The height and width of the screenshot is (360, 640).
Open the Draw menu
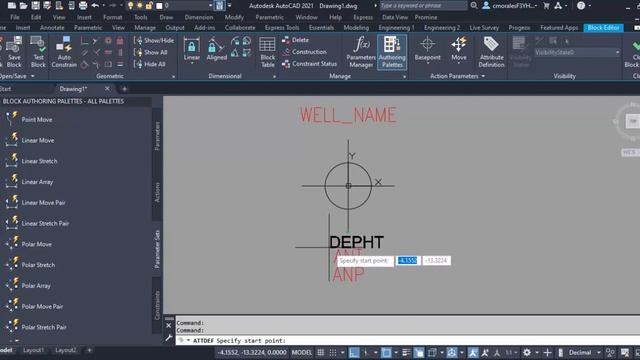tap(166, 17)
